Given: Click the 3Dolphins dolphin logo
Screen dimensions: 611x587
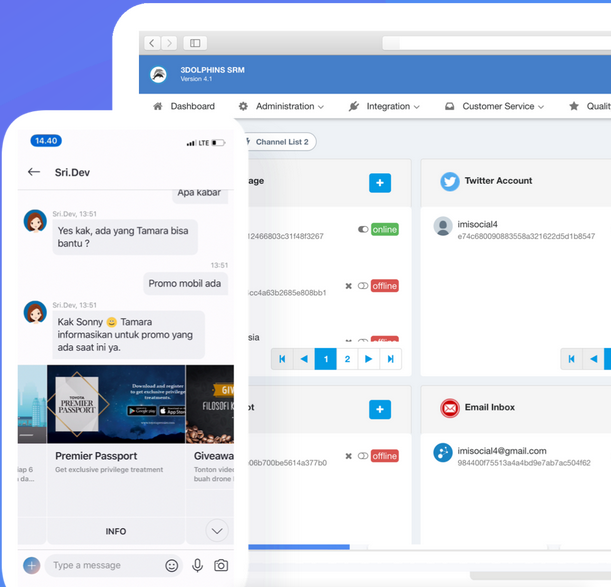Looking at the screenshot, I should [x=159, y=74].
